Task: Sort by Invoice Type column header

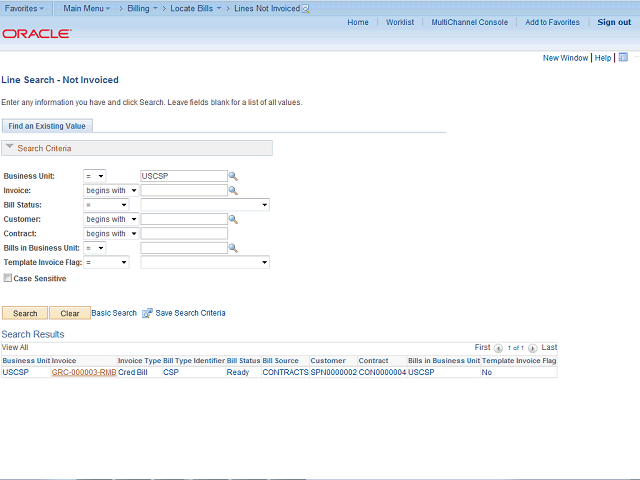Action: [x=140, y=361]
